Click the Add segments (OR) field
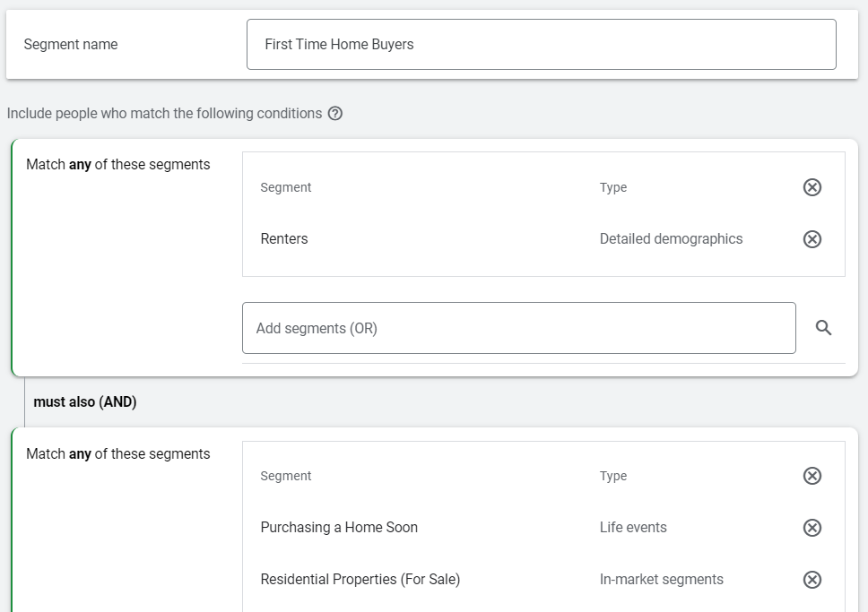 [518, 328]
